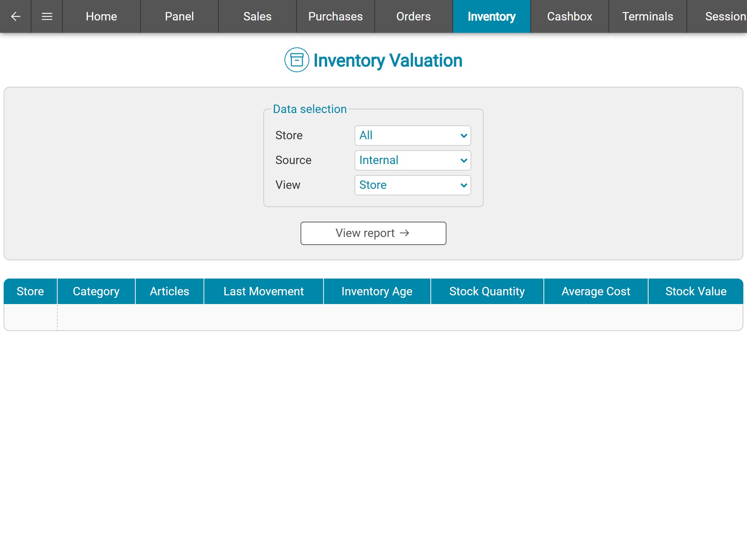Click the Stock Value column header
This screenshot has width=747, height=560.
click(696, 291)
